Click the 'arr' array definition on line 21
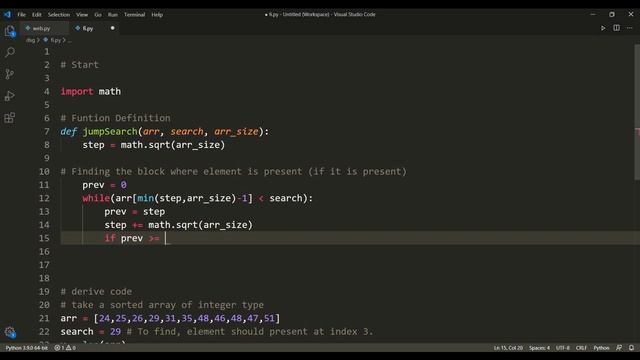 click(x=170, y=318)
